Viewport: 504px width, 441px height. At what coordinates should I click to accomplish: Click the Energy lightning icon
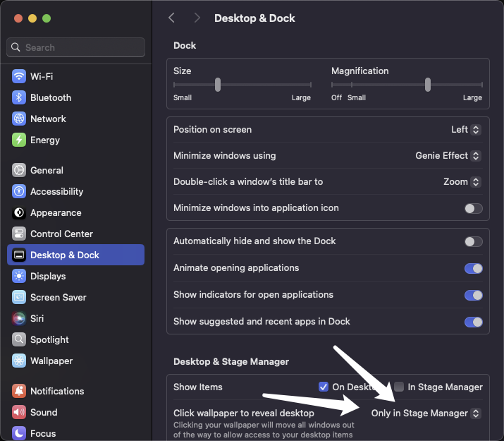(19, 140)
